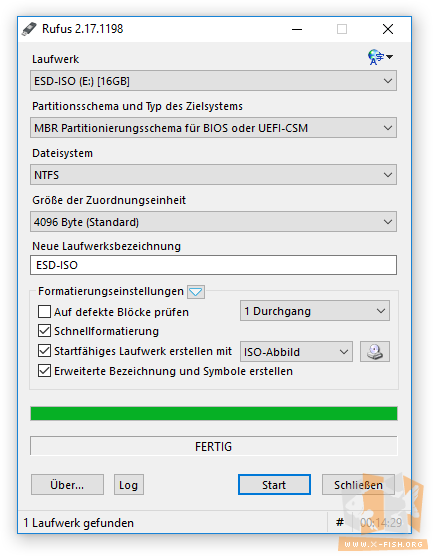
Task: Click the hash symbol in status bar
Action: click(340, 522)
